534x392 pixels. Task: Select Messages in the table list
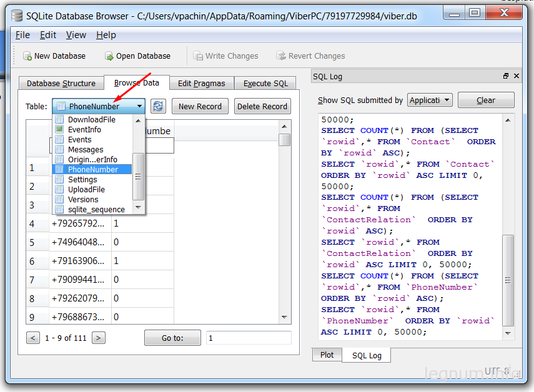click(x=92, y=150)
